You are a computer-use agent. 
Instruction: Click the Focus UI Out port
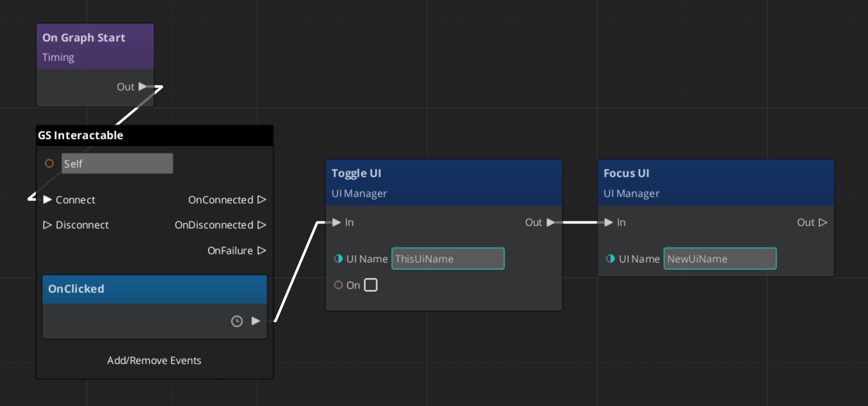[823, 222]
